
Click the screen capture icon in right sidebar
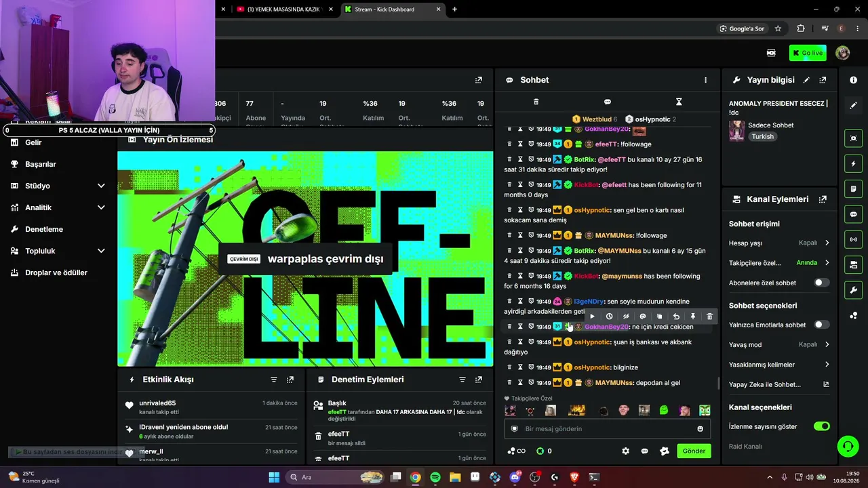click(x=853, y=138)
